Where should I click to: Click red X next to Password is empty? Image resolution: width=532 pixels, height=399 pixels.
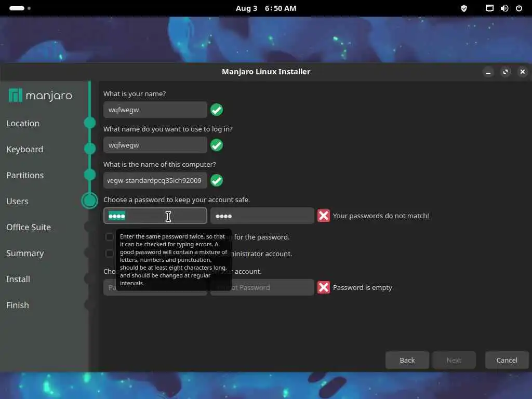(x=323, y=287)
